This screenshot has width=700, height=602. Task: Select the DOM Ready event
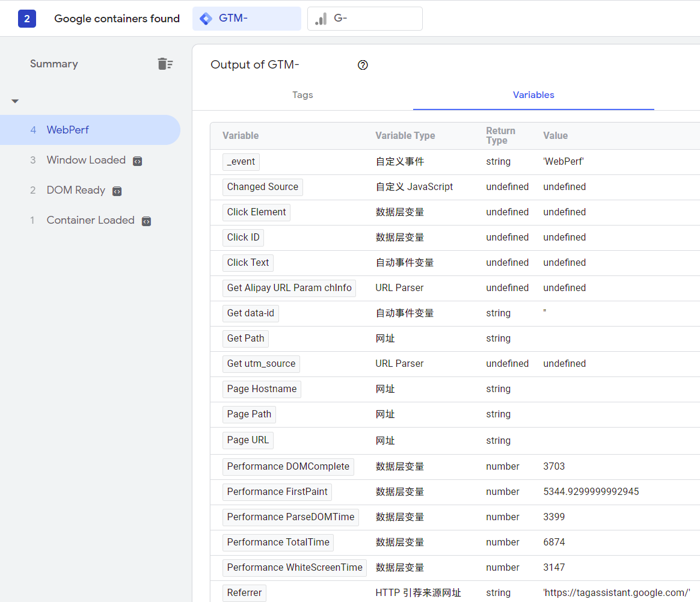pos(76,190)
